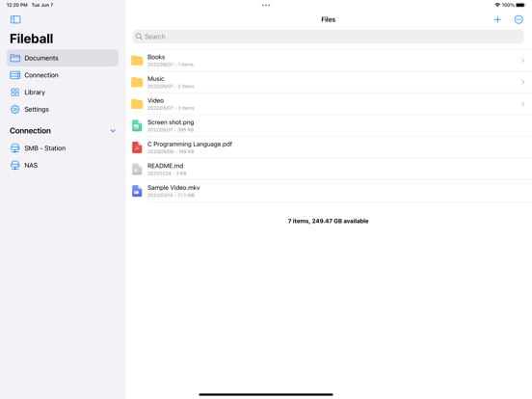The image size is (532, 399).
Task: Click the Documents folder icon in sidebar
Action: point(14,58)
